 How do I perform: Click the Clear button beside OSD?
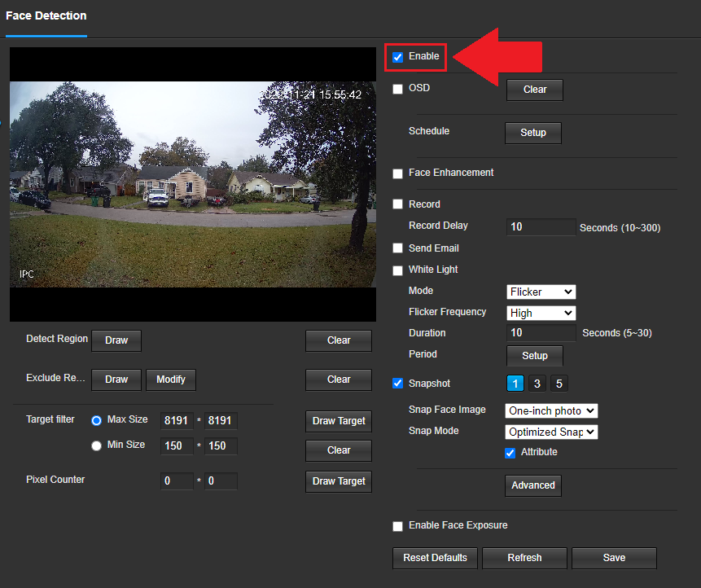(535, 90)
